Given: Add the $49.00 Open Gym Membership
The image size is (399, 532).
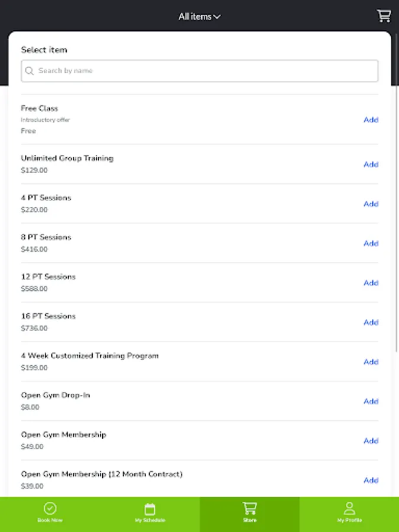Looking at the screenshot, I should point(371,441).
